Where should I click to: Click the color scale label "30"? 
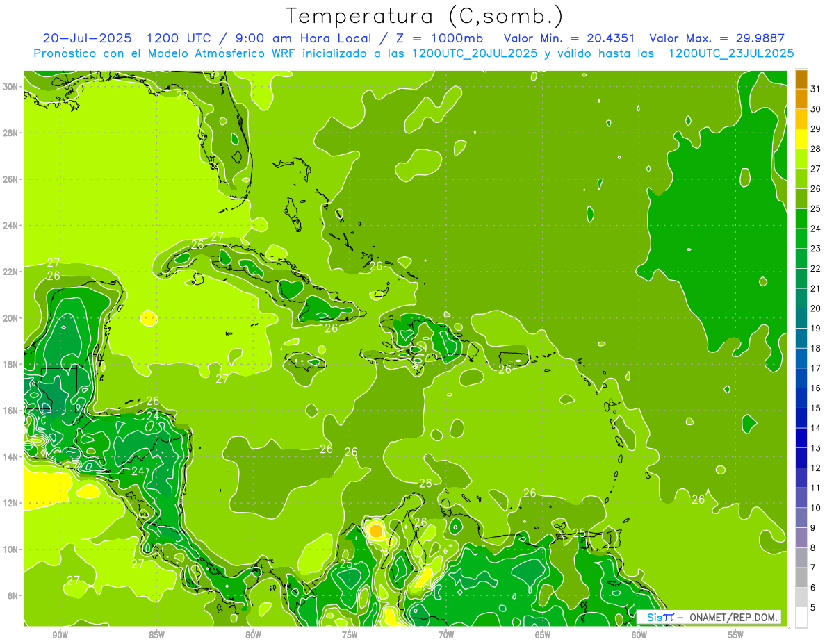(x=815, y=109)
